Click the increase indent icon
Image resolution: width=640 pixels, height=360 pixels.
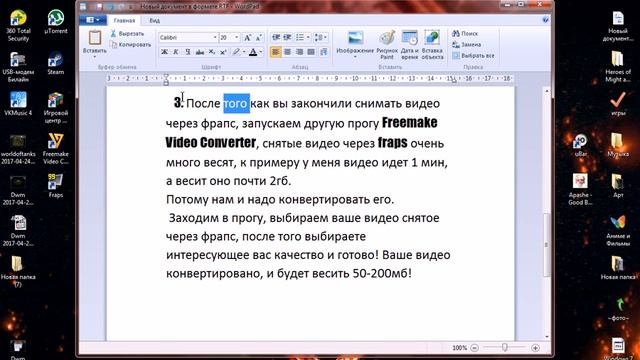(287, 38)
